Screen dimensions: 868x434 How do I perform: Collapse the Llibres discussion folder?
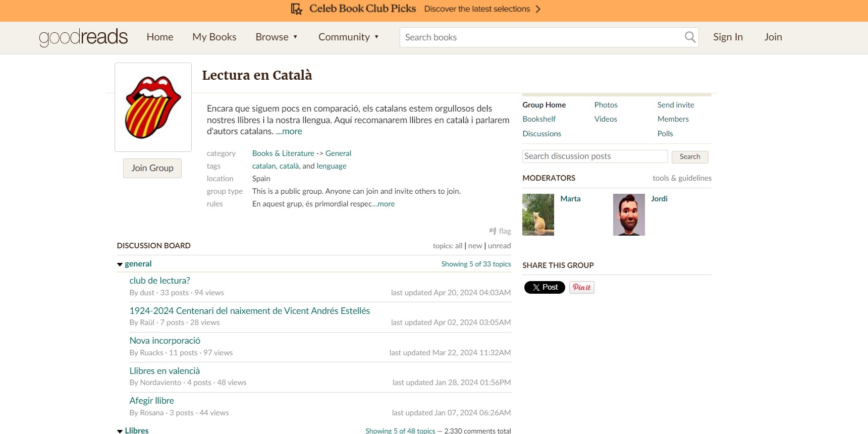120,431
